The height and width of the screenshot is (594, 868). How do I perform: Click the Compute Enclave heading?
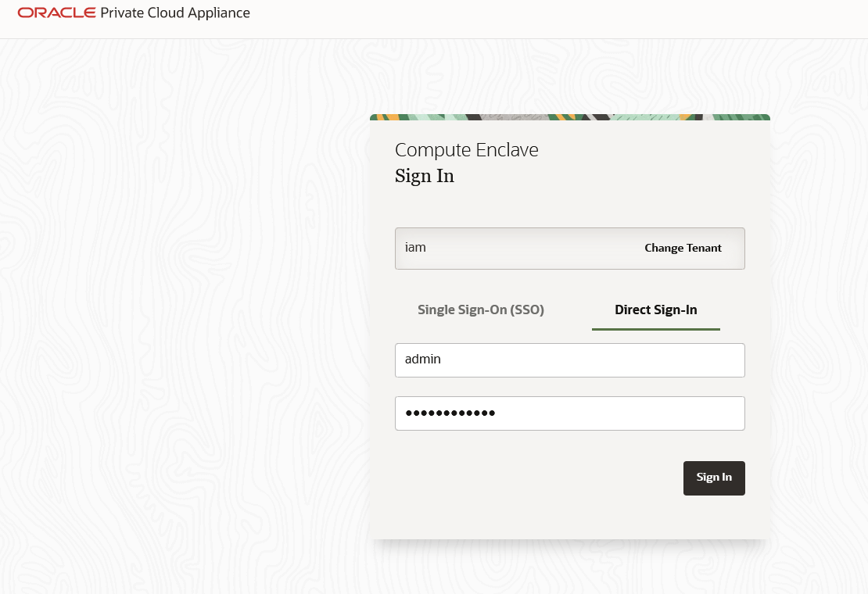pyautogui.click(x=467, y=150)
